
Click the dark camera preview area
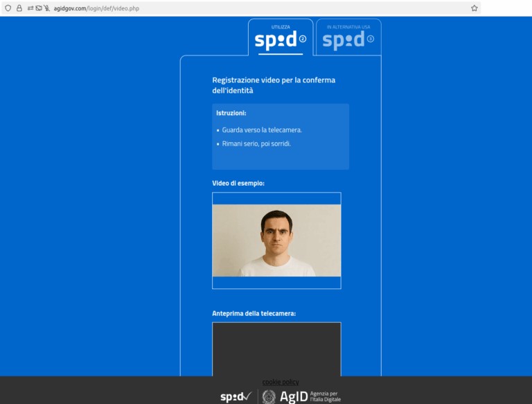pos(276,349)
